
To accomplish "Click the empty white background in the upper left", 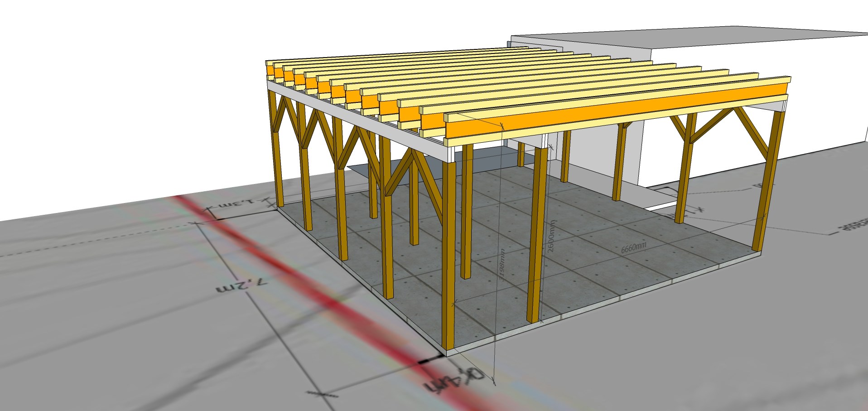I will coord(113,91).
